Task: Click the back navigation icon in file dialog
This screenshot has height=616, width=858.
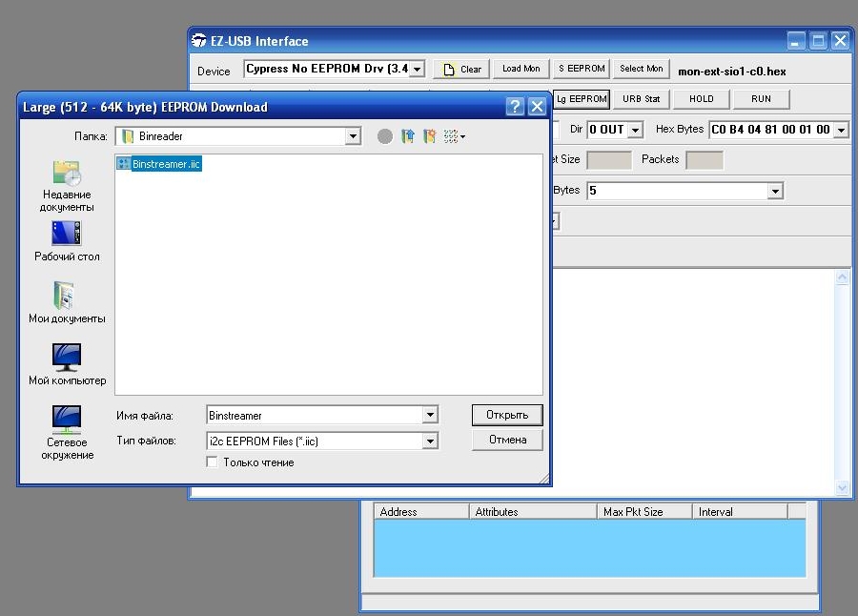Action: pos(385,136)
